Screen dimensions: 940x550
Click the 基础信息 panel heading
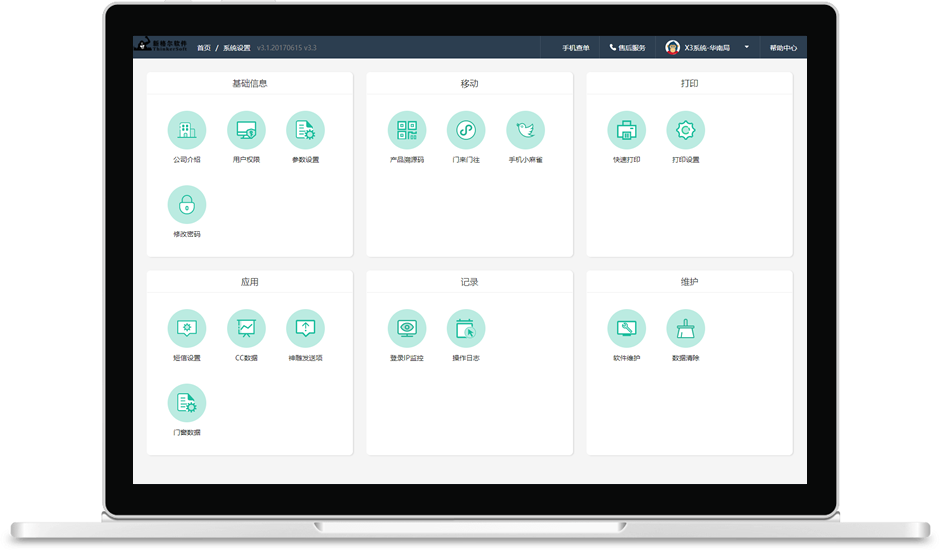[249, 83]
